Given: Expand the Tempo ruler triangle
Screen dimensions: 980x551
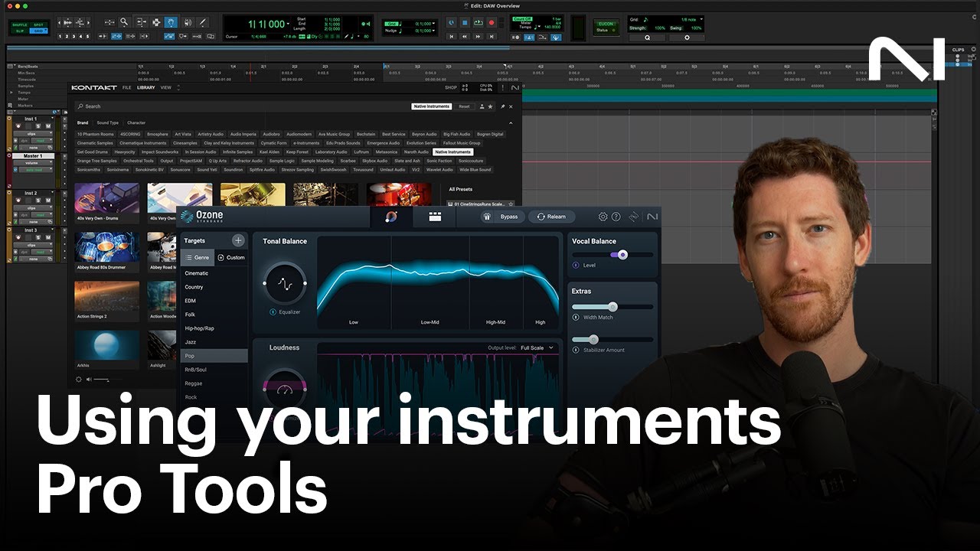Looking at the screenshot, I should pos(11,93).
